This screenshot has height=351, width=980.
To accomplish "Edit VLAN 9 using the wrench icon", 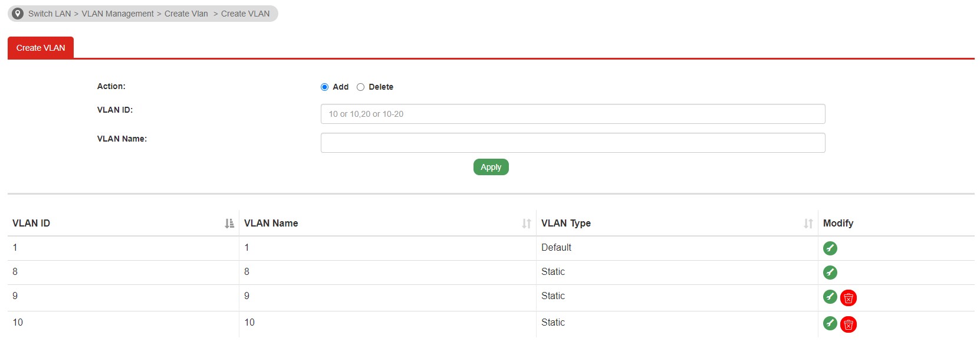I will pos(830,297).
